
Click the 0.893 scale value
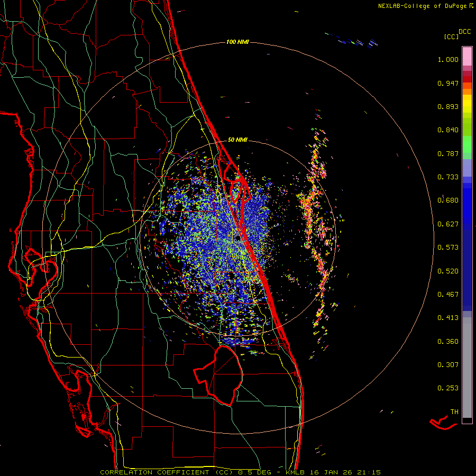click(448, 106)
